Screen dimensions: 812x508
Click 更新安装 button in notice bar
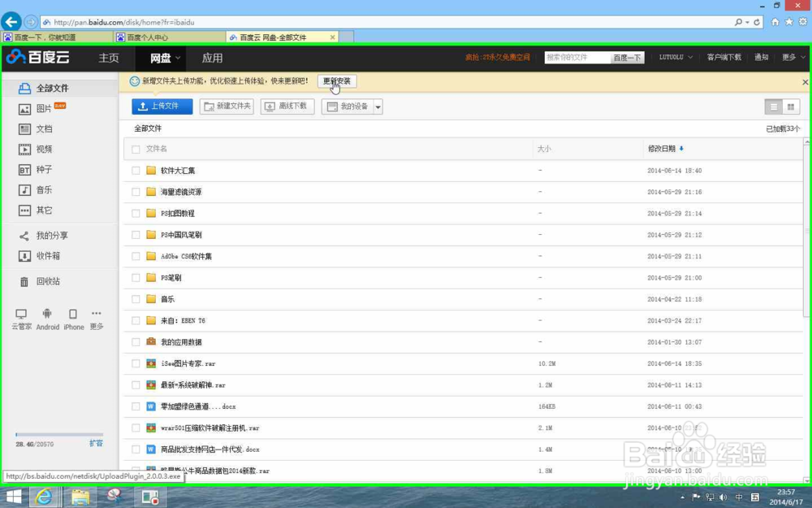[x=337, y=81]
